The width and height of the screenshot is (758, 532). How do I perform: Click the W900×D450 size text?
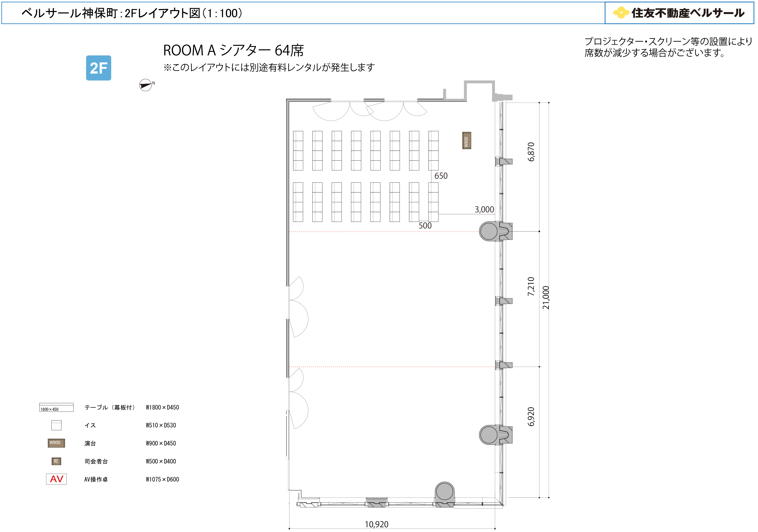[161, 443]
